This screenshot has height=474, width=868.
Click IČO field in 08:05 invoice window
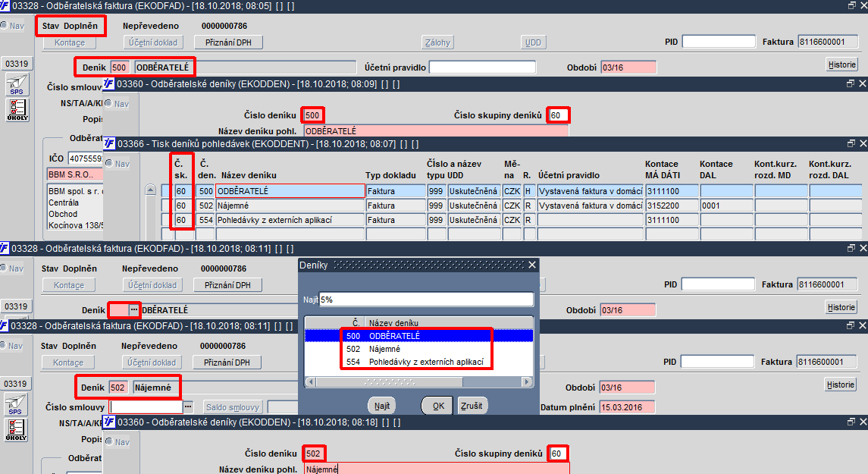coord(86,159)
